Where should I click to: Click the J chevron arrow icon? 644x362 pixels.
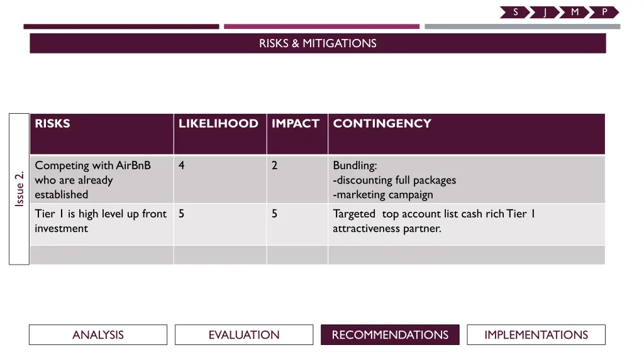[545, 13]
